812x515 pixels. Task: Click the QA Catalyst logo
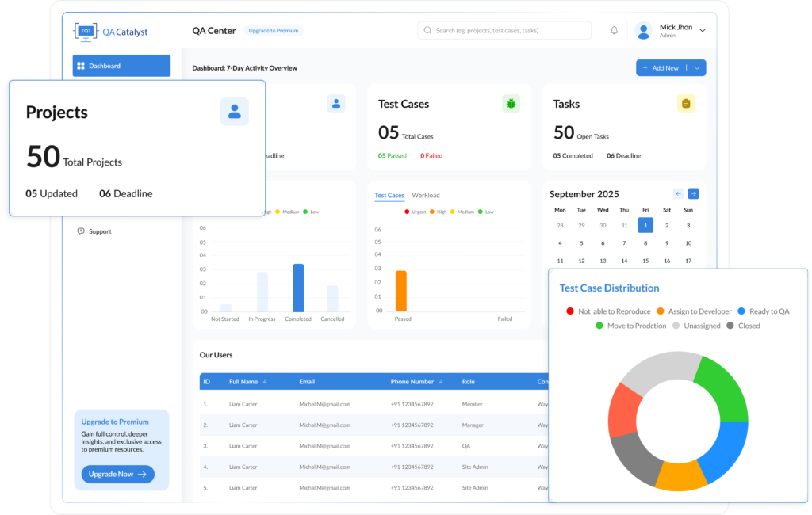[x=111, y=32]
